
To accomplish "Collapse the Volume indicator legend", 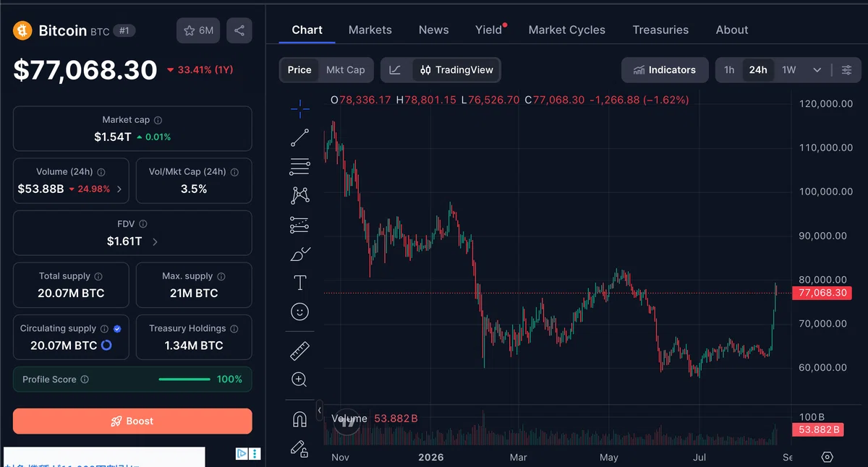I will [320, 411].
